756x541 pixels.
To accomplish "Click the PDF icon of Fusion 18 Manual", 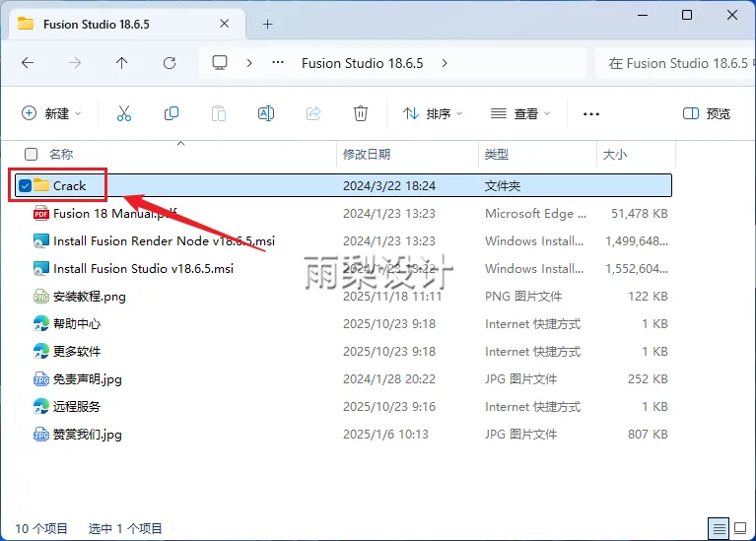I will [41, 213].
